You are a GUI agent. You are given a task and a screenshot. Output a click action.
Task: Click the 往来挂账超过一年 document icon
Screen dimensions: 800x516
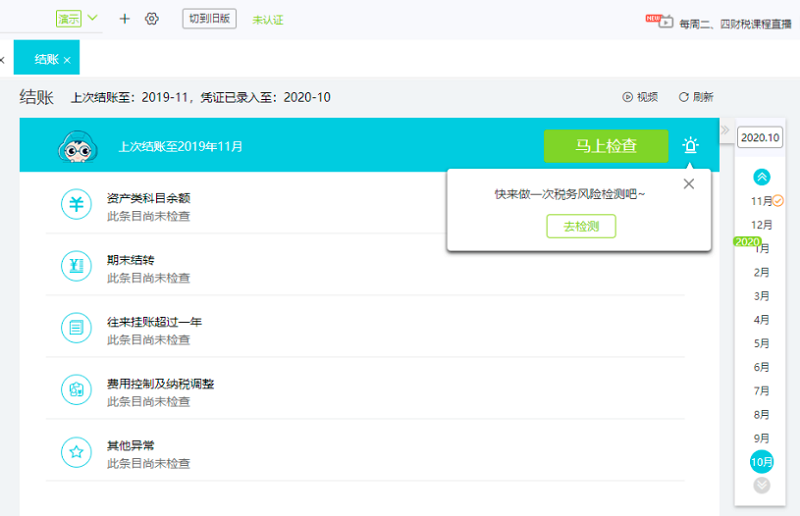(x=76, y=329)
